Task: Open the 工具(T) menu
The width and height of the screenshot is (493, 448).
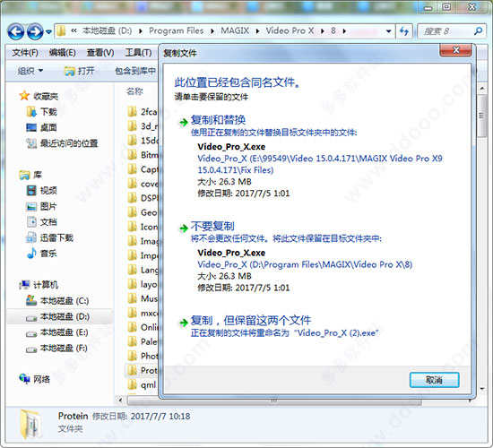Action: click(138, 53)
